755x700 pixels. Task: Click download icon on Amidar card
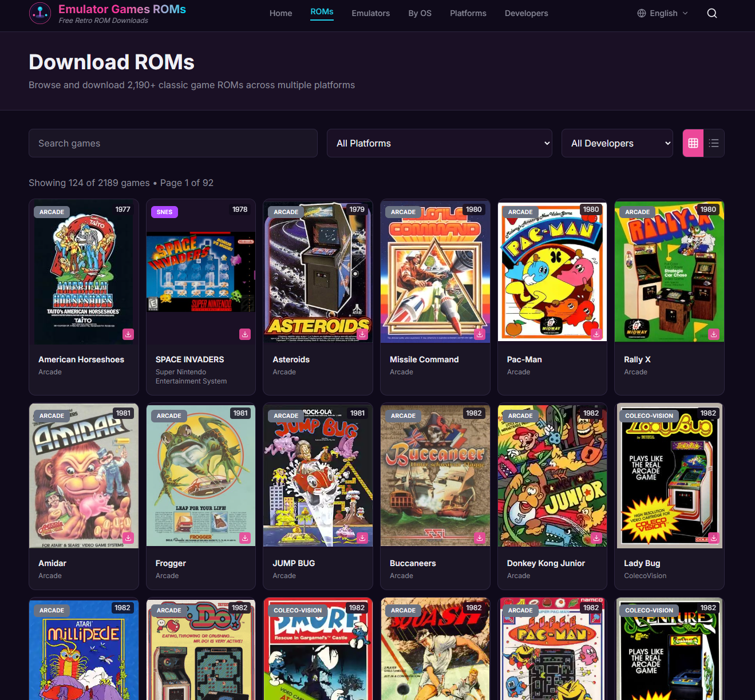pyautogui.click(x=128, y=537)
